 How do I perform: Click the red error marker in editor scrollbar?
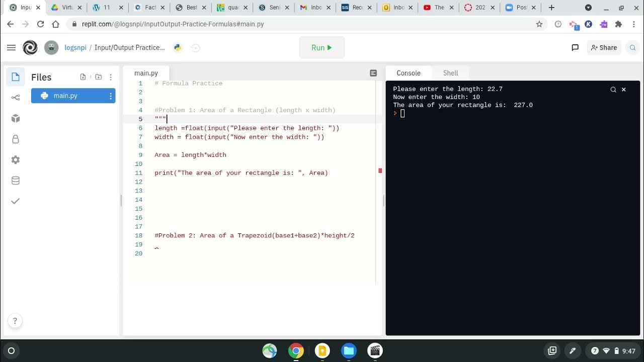point(380,171)
